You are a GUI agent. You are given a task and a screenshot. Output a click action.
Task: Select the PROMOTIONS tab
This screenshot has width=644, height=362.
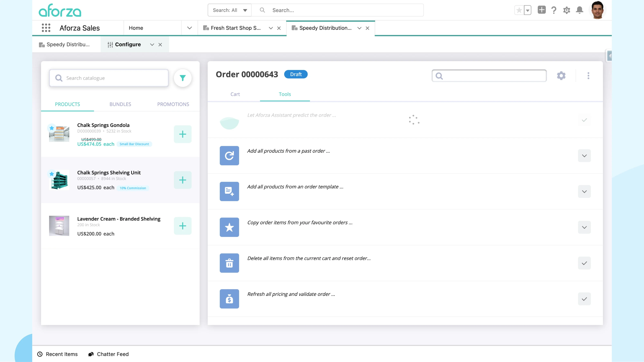pos(173,104)
